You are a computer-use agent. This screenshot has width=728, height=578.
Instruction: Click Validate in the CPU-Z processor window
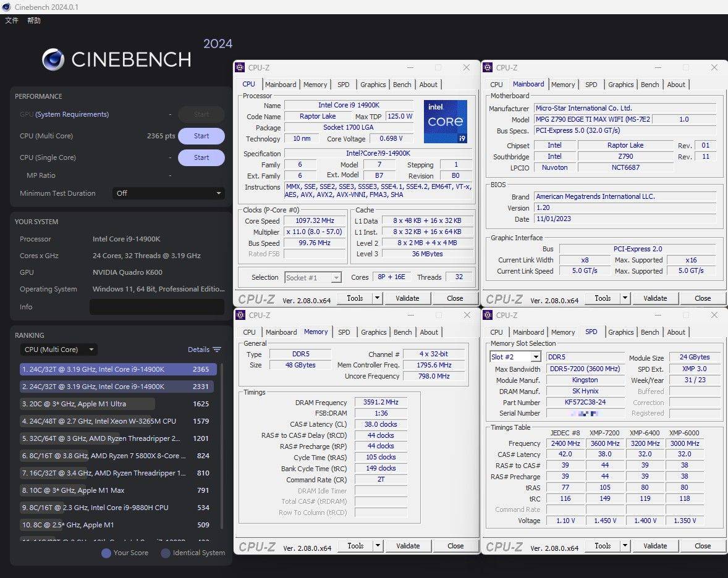407,298
